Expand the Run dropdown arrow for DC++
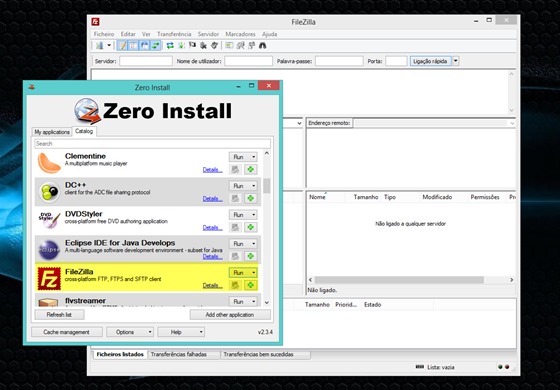Image resolution: width=560 pixels, height=390 pixels. [x=254, y=186]
